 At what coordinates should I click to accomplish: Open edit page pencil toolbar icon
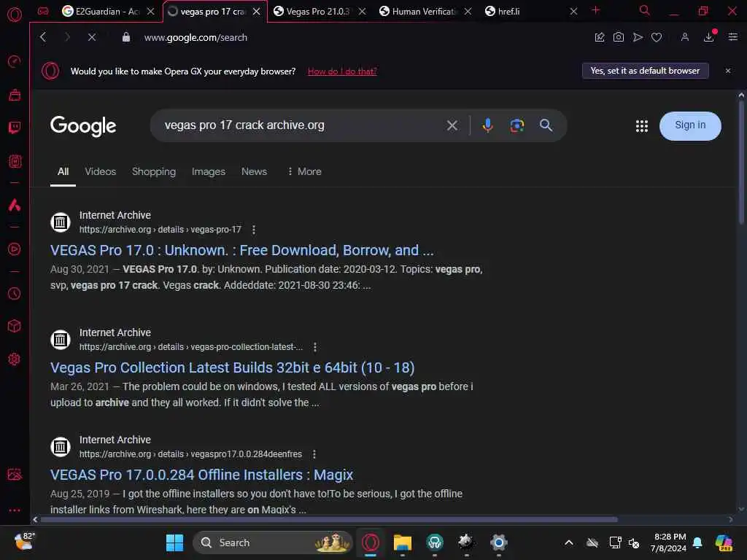click(x=600, y=37)
